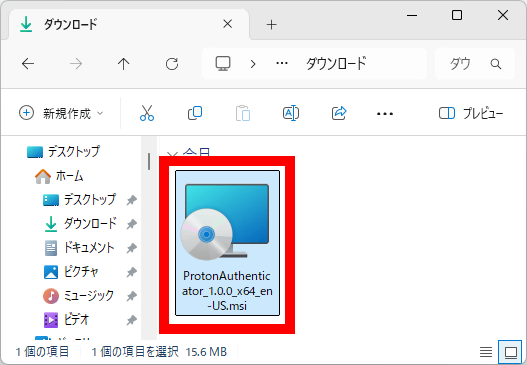Viewport: 527px width, 365px height.
Task: Click the search box in ダウンロード
Action: (x=475, y=64)
